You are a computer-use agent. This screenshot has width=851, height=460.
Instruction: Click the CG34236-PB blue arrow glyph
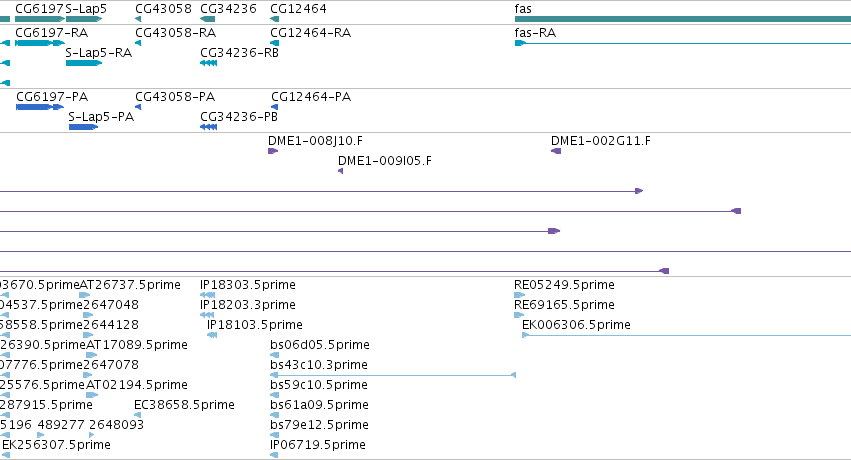tap(208, 127)
